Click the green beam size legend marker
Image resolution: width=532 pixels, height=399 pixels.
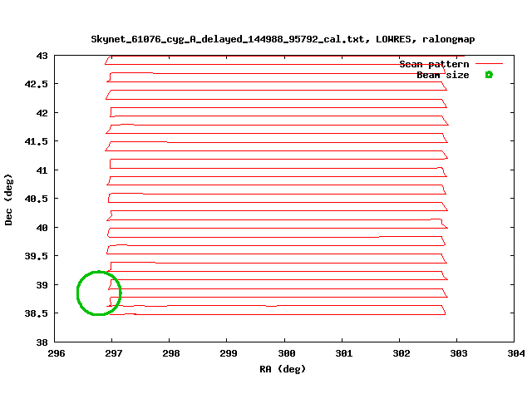click(489, 75)
